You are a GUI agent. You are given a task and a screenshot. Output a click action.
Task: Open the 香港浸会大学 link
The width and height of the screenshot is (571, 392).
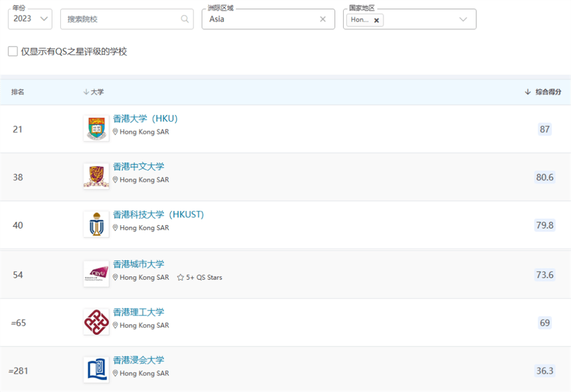[x=139, y=360]
